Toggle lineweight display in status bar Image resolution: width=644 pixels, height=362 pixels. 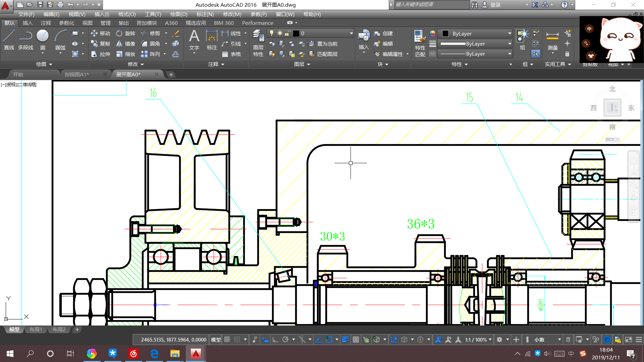345,340
